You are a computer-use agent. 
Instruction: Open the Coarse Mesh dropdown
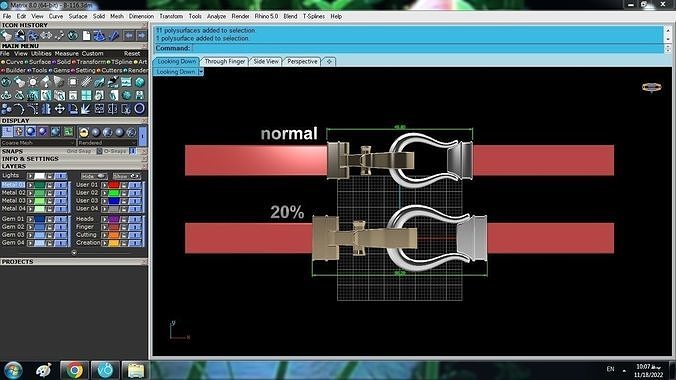click(x=38, y=143)
